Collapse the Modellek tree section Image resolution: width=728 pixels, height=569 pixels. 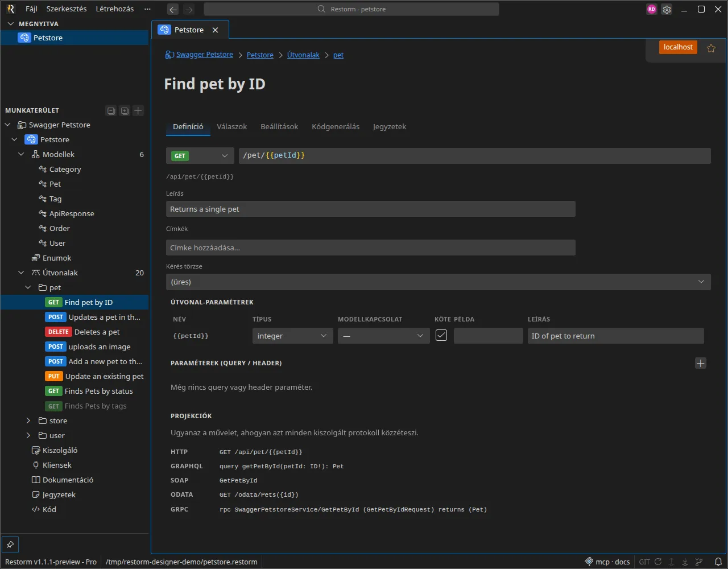pos(22,154)
